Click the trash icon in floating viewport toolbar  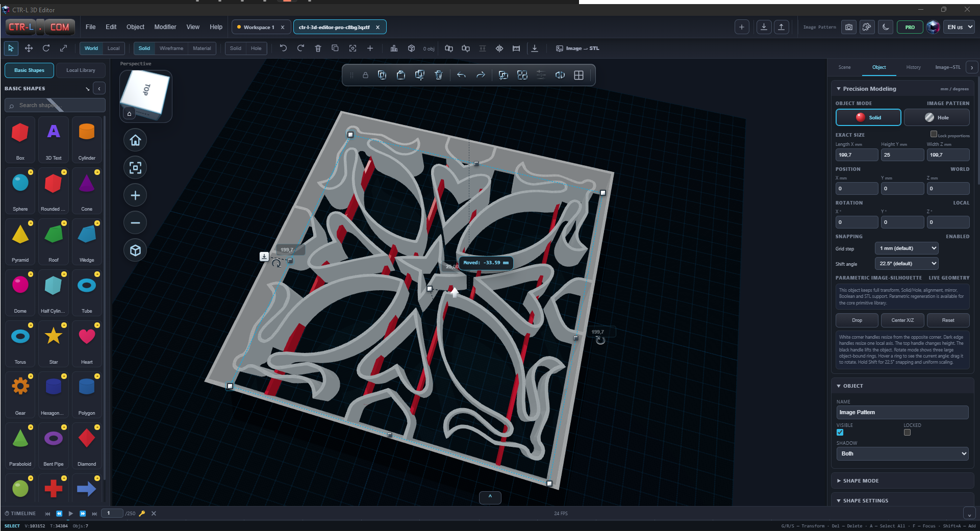[438, 75]
